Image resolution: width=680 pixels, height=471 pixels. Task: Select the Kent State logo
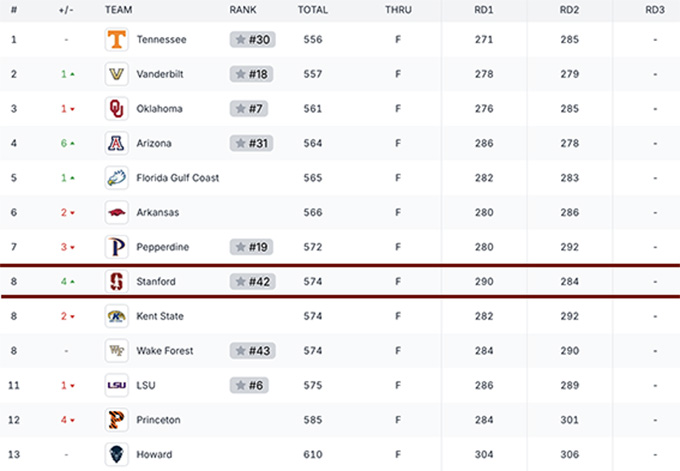click(x=117, y=316)
